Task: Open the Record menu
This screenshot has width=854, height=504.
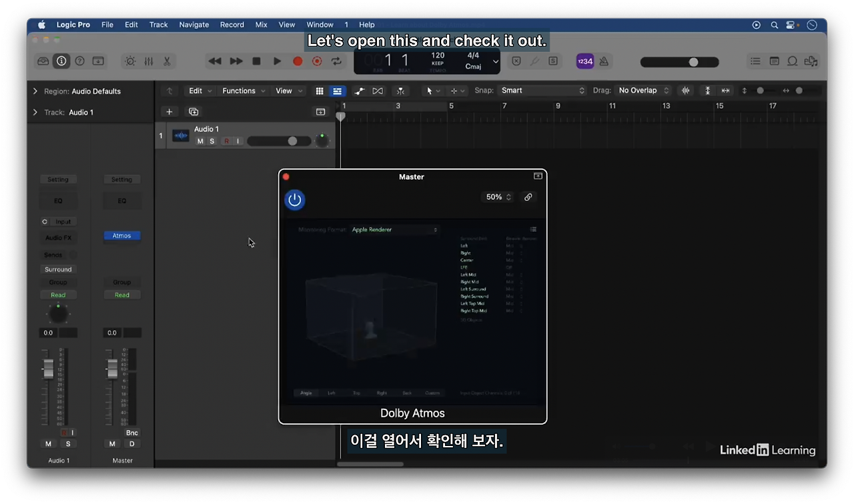Action: coord(232,25)
